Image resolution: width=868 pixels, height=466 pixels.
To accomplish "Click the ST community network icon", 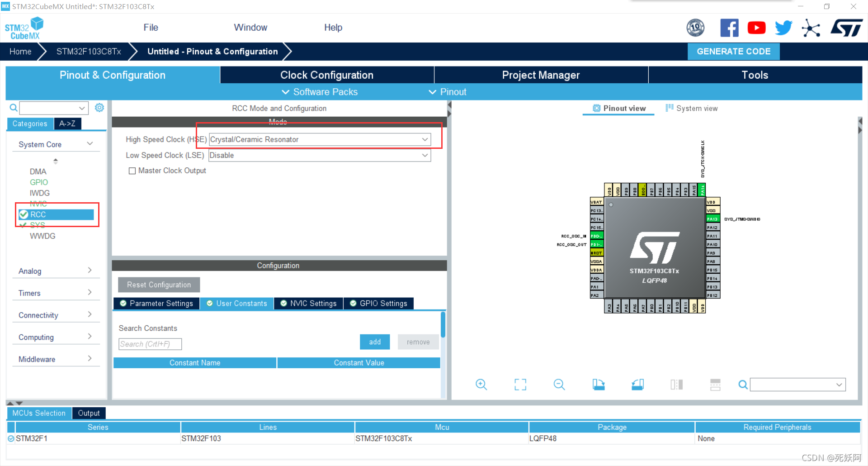I will [811, 28].
